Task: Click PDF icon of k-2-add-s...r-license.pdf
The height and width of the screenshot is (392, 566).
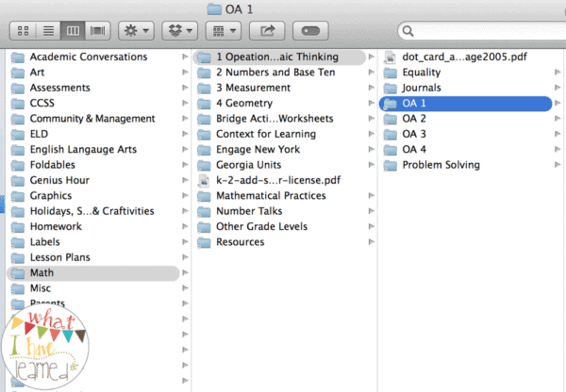Action: tap(204, 181)
